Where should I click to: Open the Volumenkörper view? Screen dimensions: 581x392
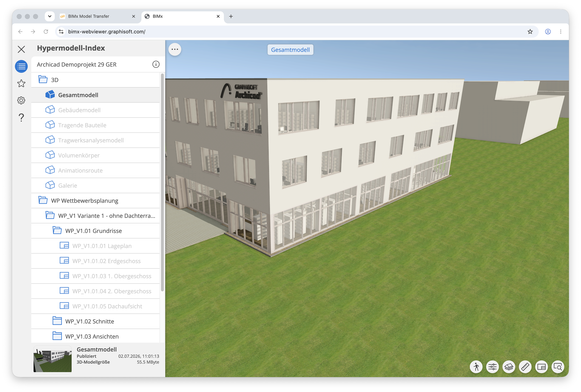(x=95, y=155)
